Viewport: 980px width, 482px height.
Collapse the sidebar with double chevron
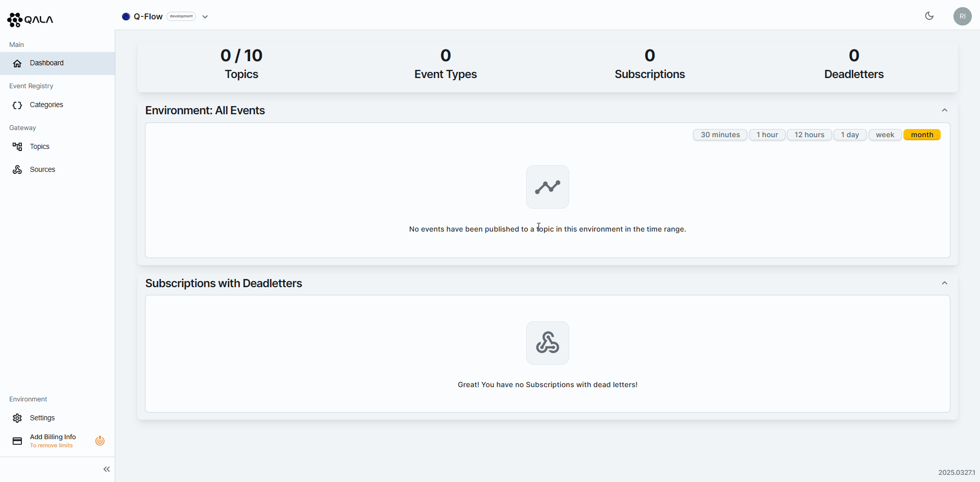pyautogui.click(x=107, y=469)
